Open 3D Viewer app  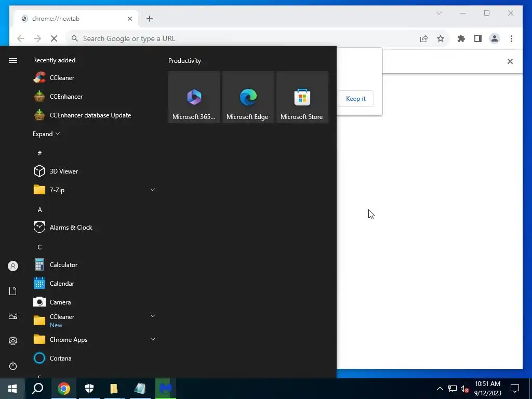pos(95,171)
